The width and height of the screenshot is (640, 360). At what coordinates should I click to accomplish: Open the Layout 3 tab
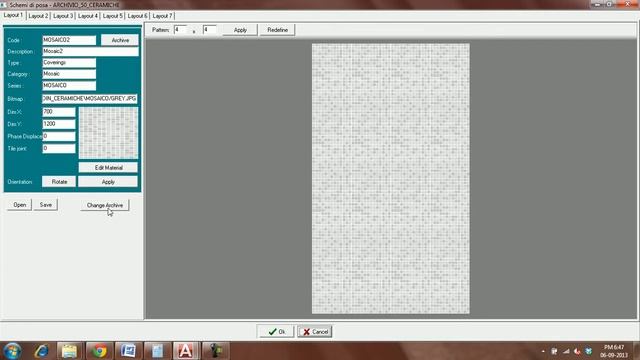(x=63, y=16)
